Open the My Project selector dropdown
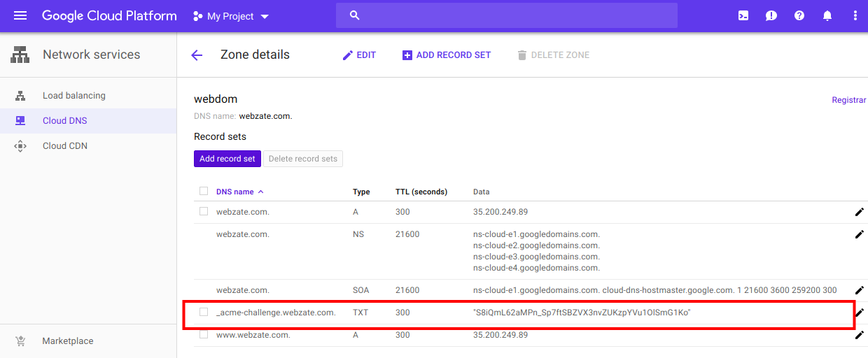The width and height of the screenshot is (868, 358). click(x=230, y=16)
